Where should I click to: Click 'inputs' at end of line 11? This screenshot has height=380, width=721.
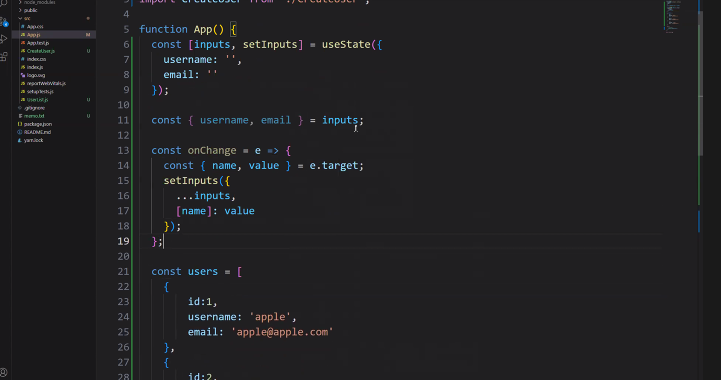(x=340, y=120)
